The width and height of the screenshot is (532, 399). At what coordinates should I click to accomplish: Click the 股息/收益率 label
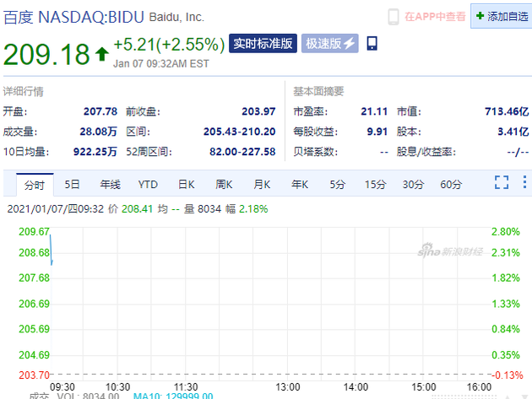[x=426, y=152]
